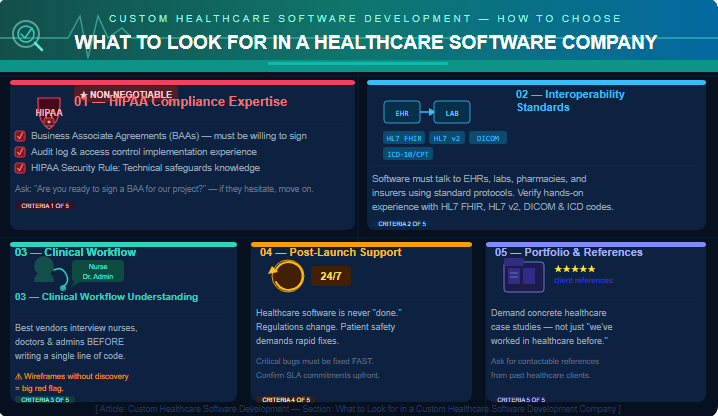
Task: Select the ICD-10/CPT tag
Action: coord(408,154)
